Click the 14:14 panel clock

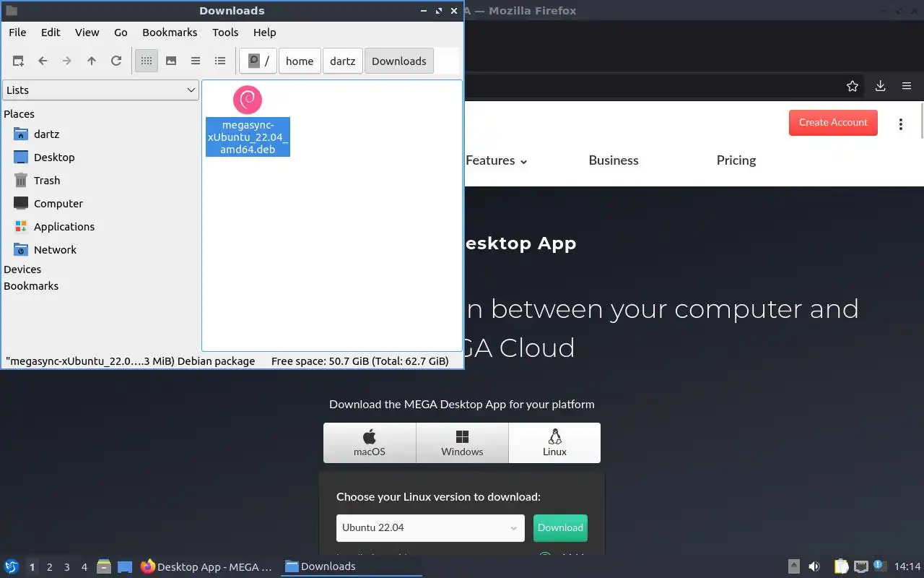(x=907, y=567)
